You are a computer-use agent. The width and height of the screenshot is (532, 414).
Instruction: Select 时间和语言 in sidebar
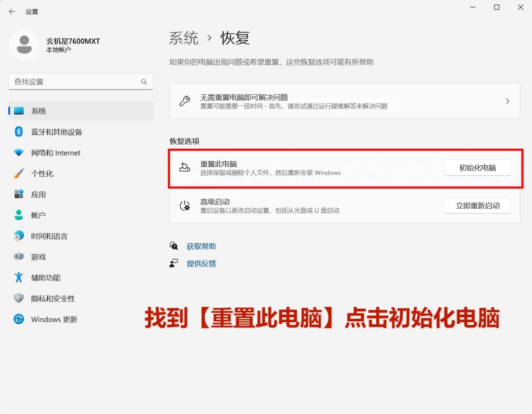81,236
